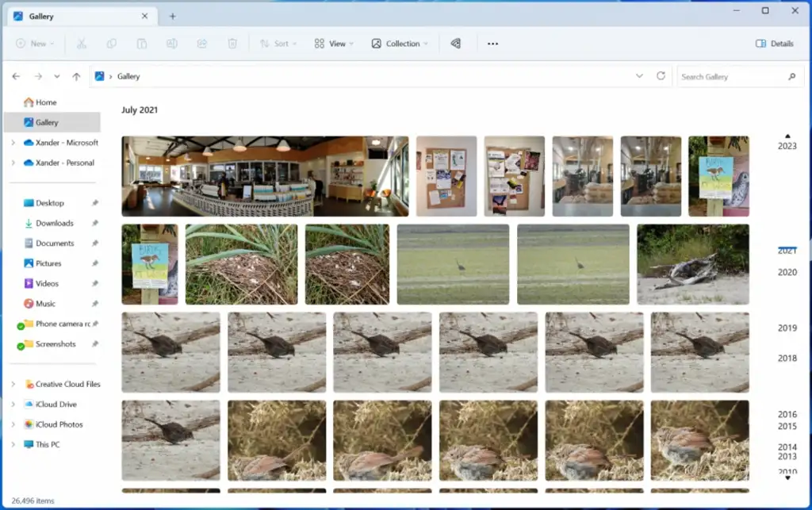Select the Cut icon in the toolbar

tap(83, 43)
